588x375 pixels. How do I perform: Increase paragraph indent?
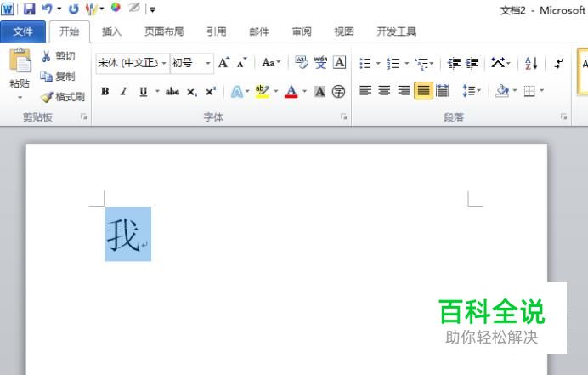click(x=472, y=63)
